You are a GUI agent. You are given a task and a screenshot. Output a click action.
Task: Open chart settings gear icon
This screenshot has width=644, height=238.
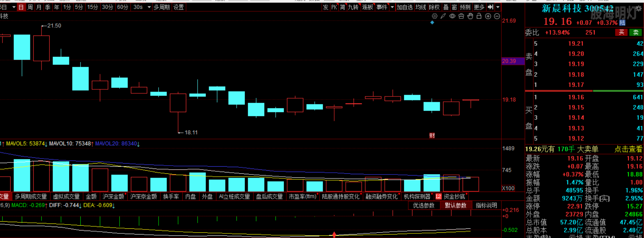click(434, 16)
